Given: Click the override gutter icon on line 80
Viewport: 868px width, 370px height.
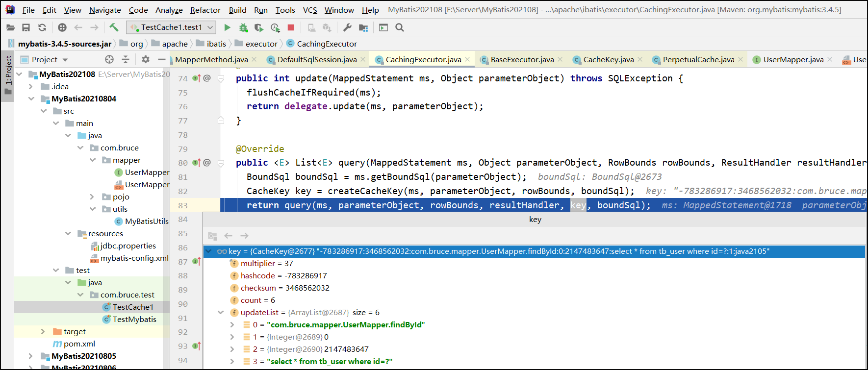Looking at the screenshot, I should pyautogui.click(x=196, y=162).
